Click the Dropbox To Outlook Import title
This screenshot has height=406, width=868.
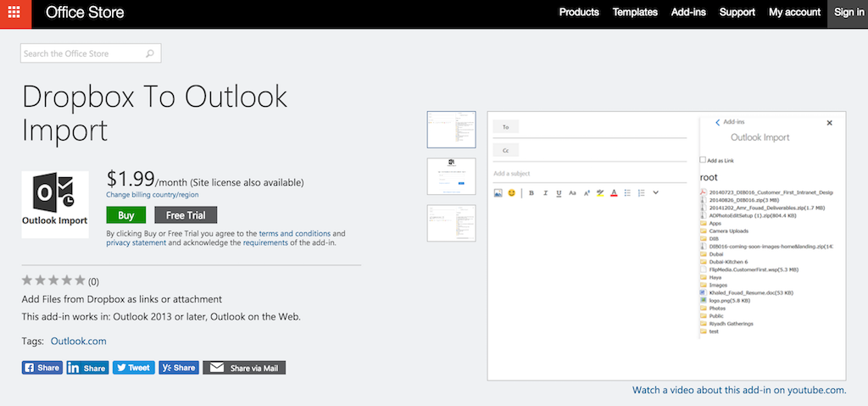155,114
